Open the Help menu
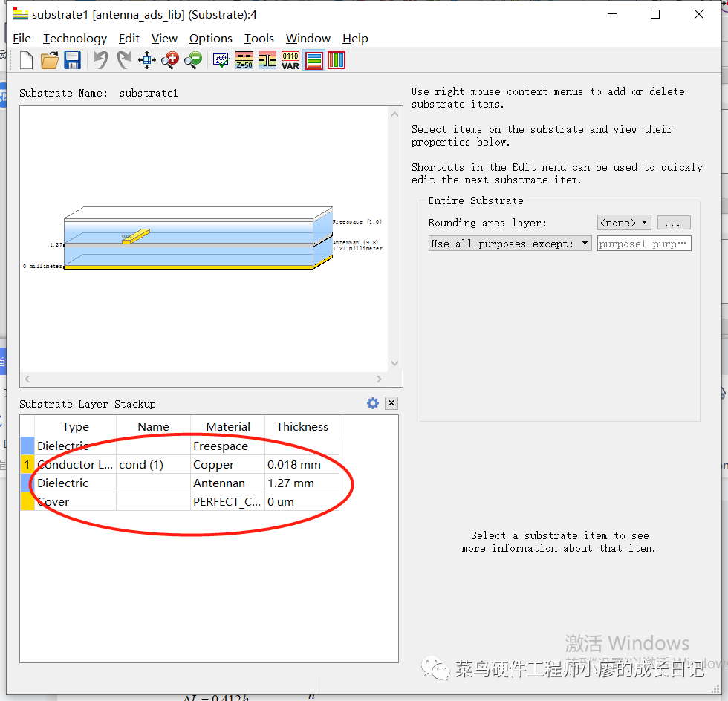This screenshot has height=701, width=728. (355, 39)
